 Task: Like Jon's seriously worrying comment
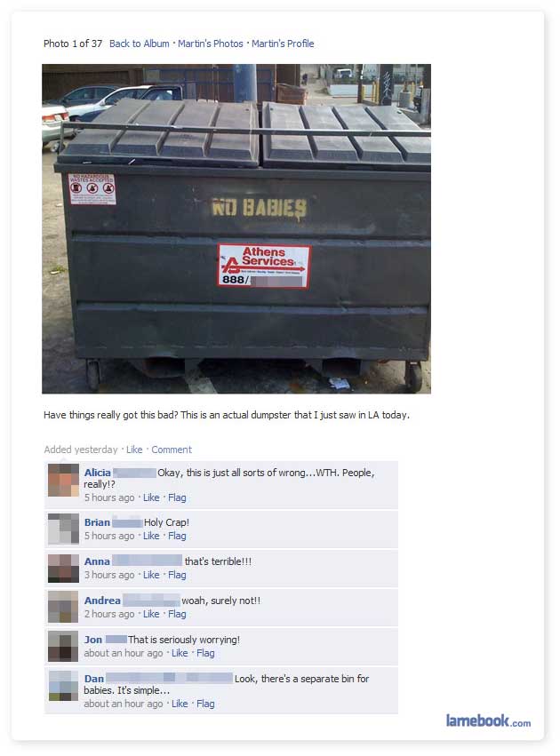pyautogui.click(x=180, y=653)
